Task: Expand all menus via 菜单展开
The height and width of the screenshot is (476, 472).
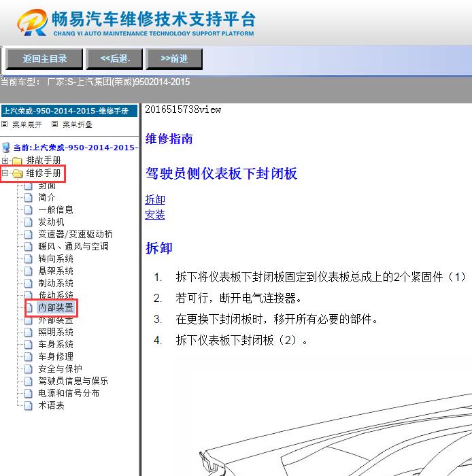Action: coord(27,124)
